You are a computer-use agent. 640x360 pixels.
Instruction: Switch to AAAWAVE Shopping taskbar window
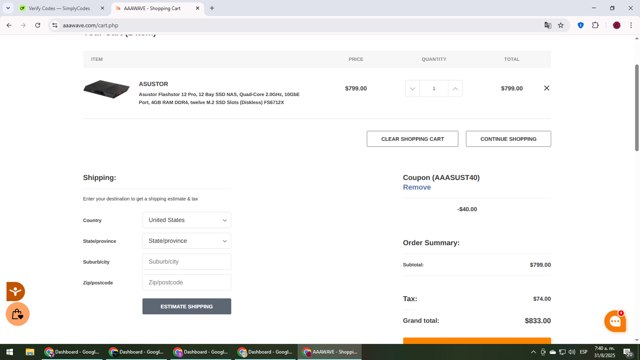tap(330, 352)
